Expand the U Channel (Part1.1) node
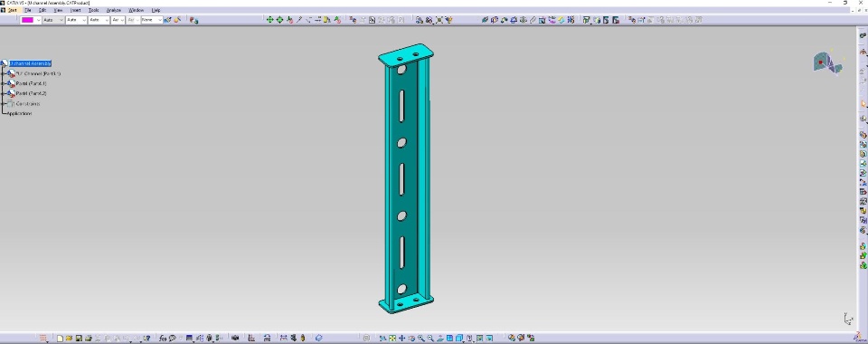The image size is (868, 344). coord(4,73)
